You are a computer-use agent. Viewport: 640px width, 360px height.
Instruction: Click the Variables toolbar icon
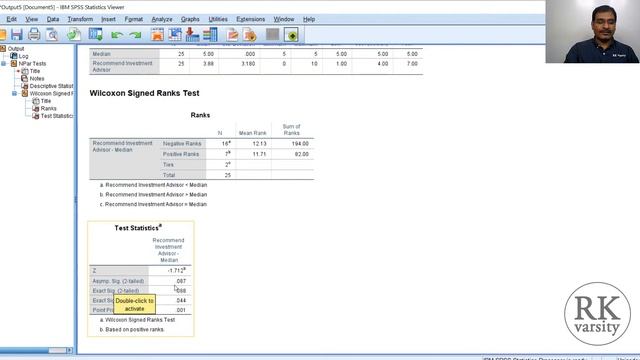pyautogui.click(x=210, y=35)
